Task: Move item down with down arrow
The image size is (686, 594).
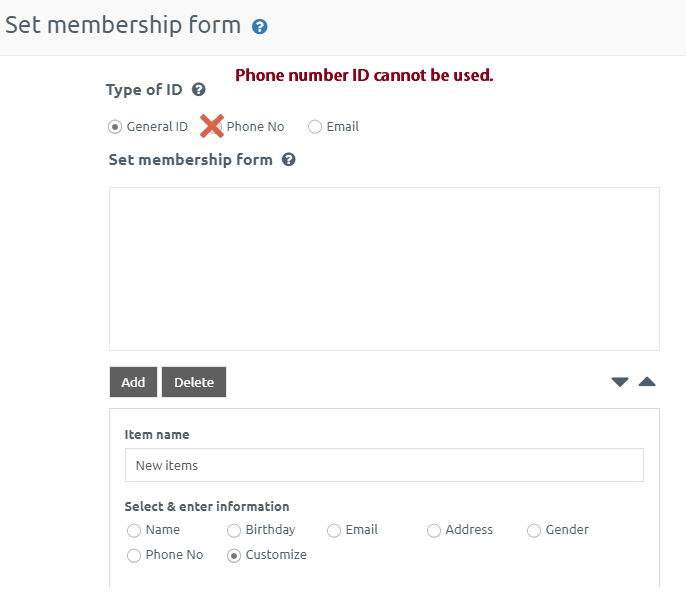Action: click(x=620, y=382)
